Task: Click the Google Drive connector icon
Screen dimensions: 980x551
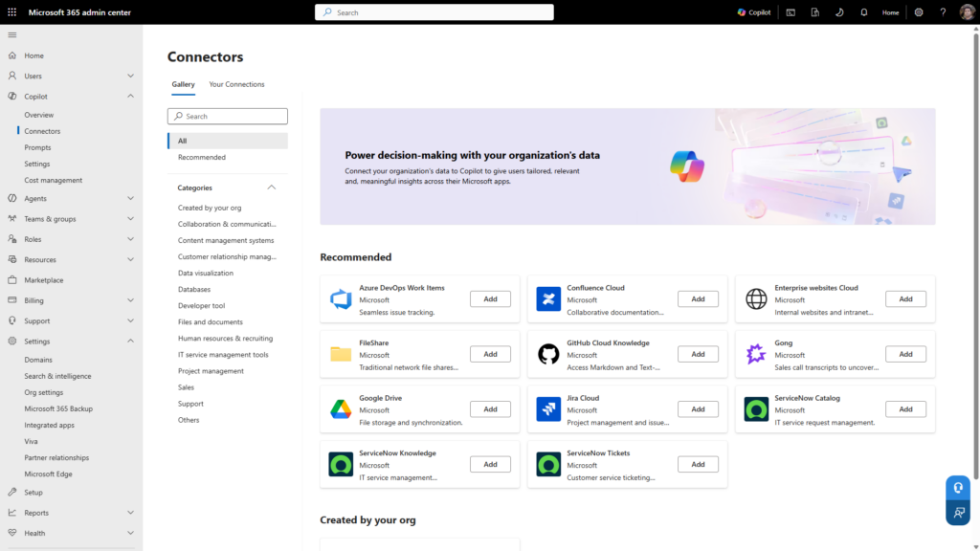Action: tap(341, 409)
